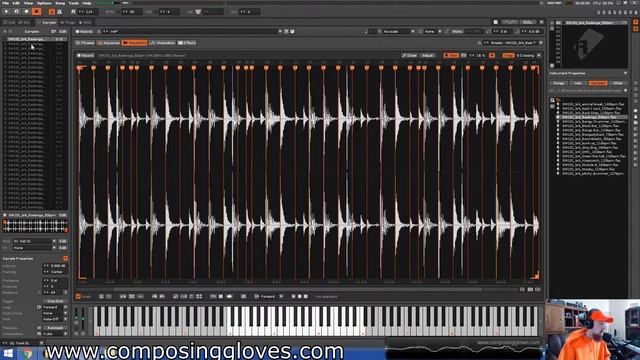Open the modulation set '01: Set 01' dropdown
Viewport: 640px width, 360px height.
[34, 242]
